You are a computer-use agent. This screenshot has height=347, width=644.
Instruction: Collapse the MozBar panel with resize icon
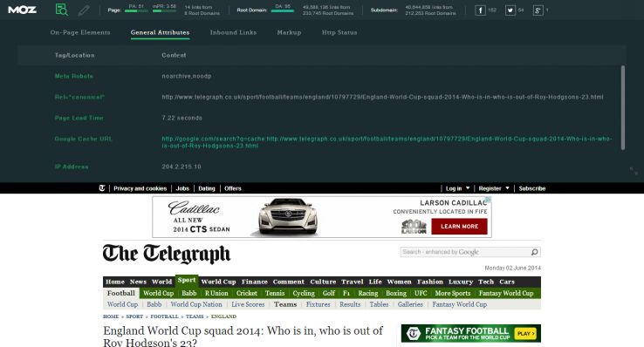click(x=634, y=171)
